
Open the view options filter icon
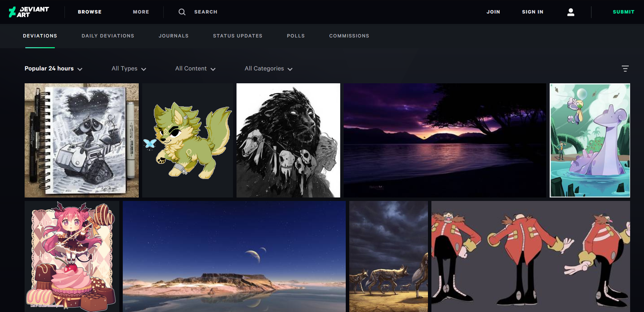(x=625, y=69)
